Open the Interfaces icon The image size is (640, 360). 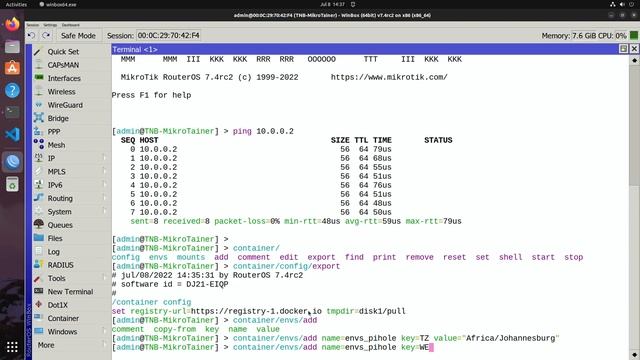(x=38, y=78)
